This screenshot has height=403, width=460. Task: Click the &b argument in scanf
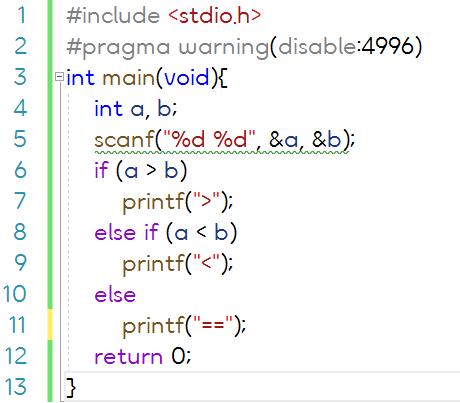[327, 139]
